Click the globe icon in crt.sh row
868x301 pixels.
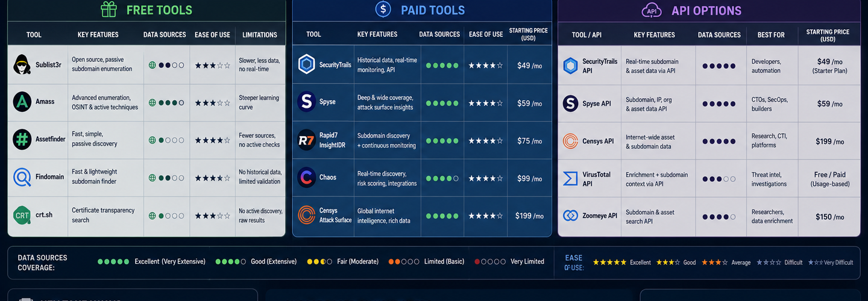coord(153,215)
